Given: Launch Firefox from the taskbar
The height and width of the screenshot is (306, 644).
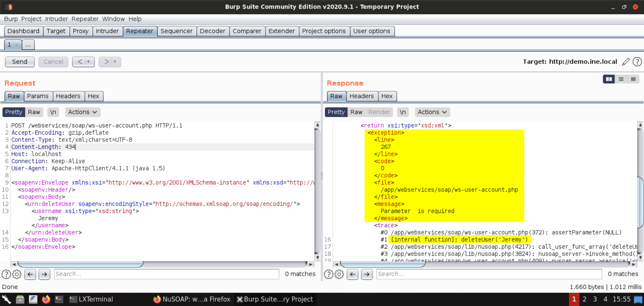Looking at the screenshot, I should pyautogui.click(x=46, y=299).
